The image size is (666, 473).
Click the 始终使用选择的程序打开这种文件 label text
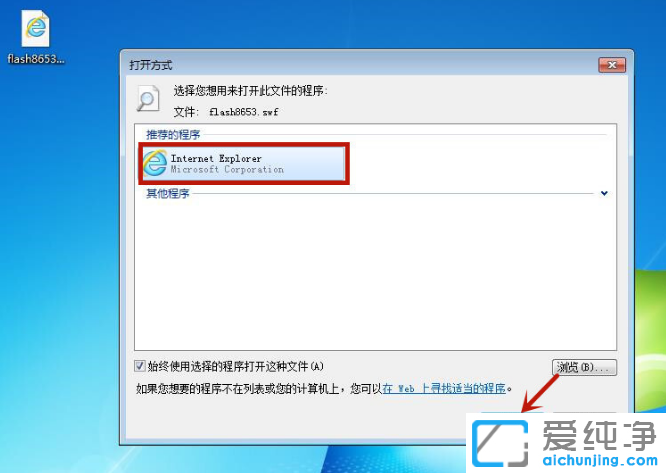(236, 366)
